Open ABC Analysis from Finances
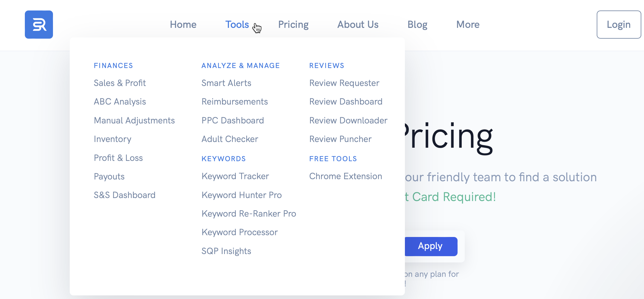Viewport: 644px width, 299px height. pos(120,102)
